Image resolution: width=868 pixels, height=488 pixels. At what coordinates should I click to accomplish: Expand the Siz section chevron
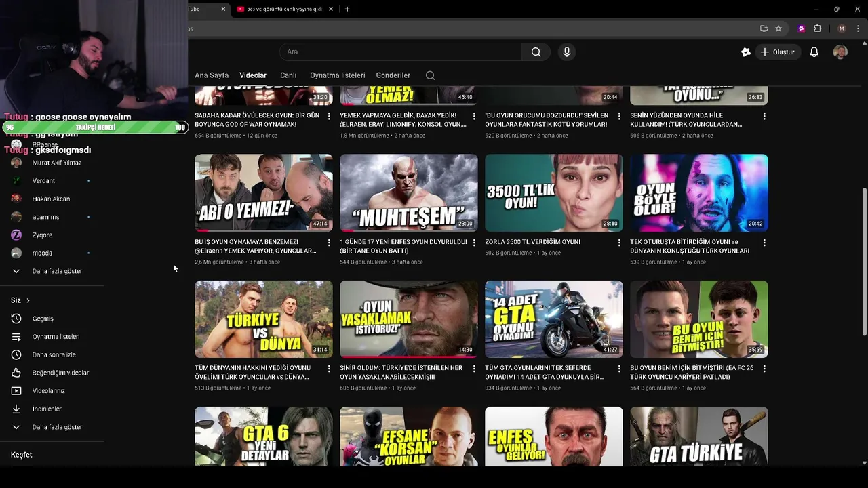(28, 300)
